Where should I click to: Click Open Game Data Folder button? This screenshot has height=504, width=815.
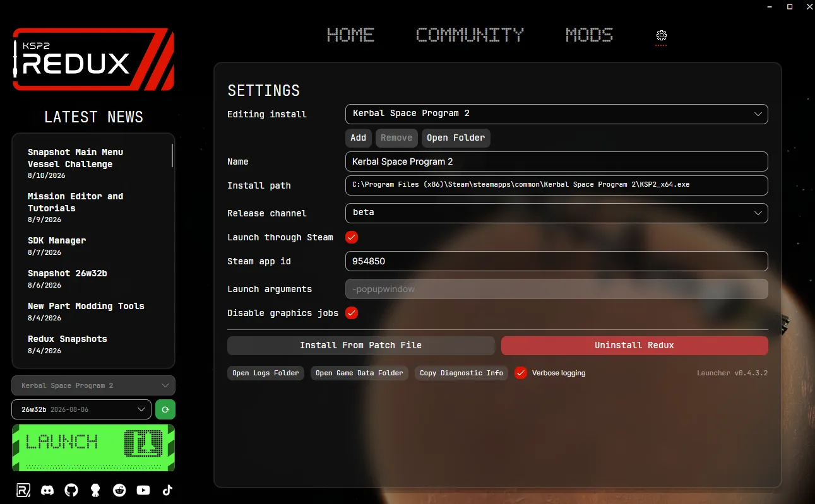pos(359,373)
